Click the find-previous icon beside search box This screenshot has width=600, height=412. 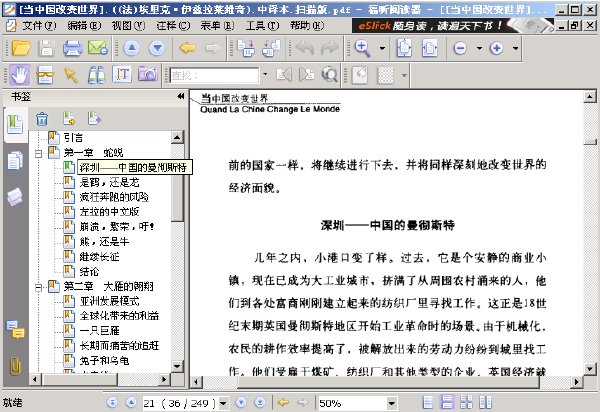pyautogui.click(x=284, y=75)
